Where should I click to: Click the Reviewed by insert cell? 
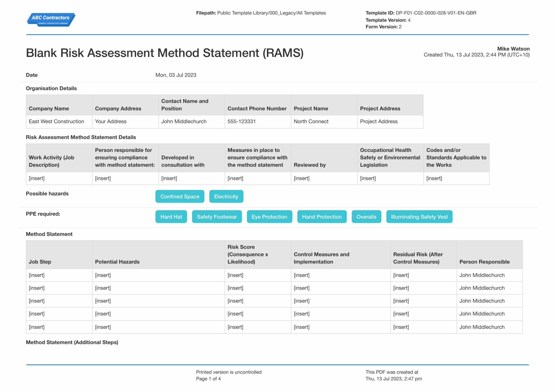pos(302,178)
